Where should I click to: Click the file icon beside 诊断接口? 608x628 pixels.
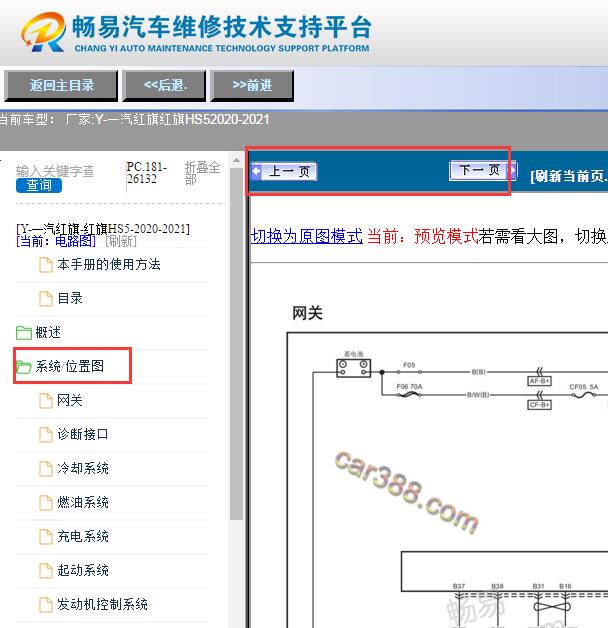[46, 435]
